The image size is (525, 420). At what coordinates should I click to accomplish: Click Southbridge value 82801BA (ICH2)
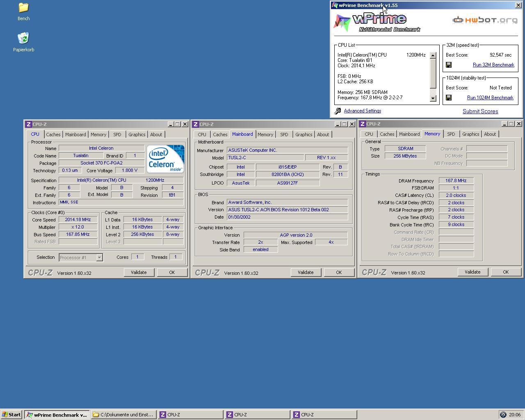pos(288,174)
